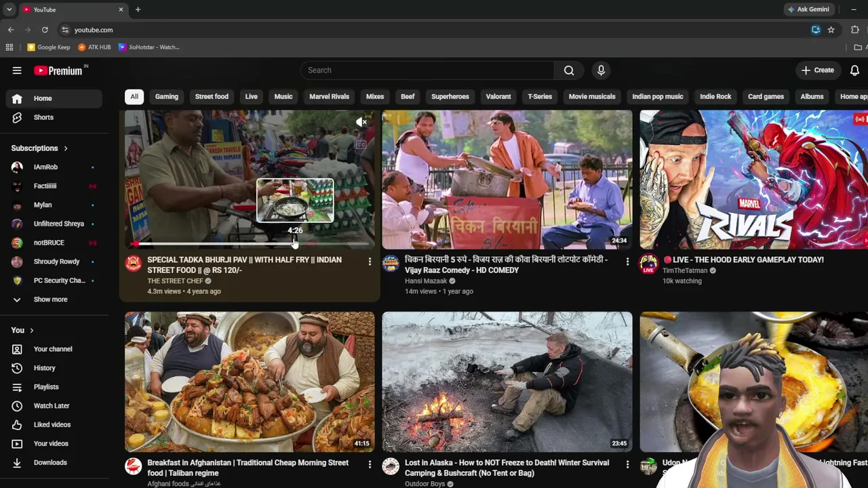This screenshot has height=488, width=868.
Task: Seek on the Bhurji Pav video progress bar
Action: pyautogui.click(x=250, y=243)
